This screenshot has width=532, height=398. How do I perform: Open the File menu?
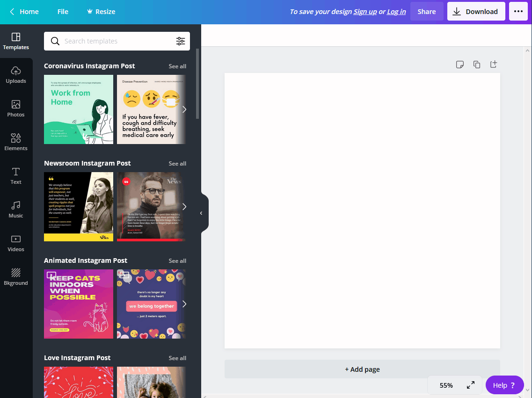coord(63,12)
